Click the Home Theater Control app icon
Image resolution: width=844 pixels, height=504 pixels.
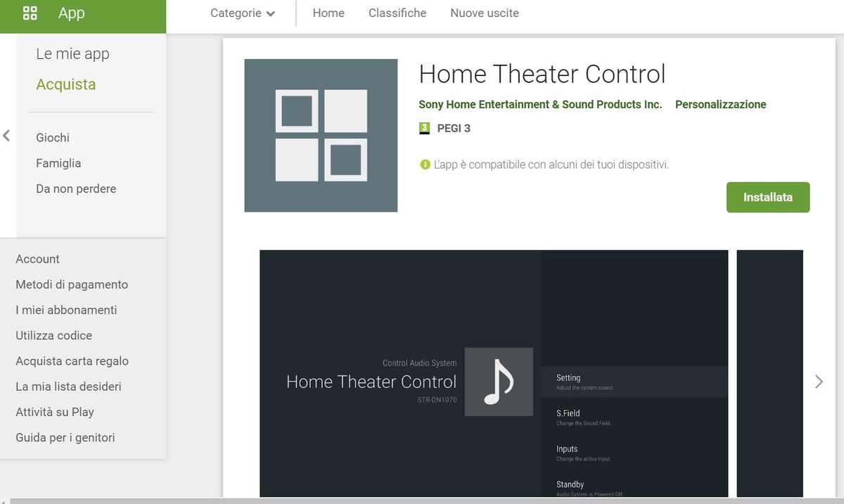321,135
